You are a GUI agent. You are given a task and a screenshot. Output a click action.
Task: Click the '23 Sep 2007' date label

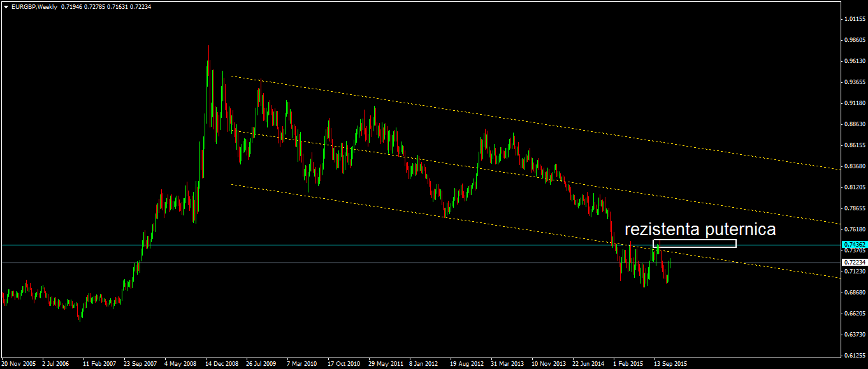(140, 364)
